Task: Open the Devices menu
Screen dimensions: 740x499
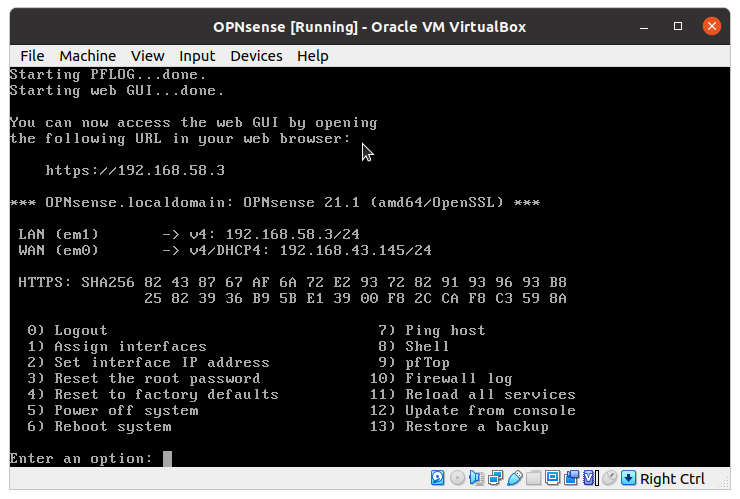Action: click(256, 56)
